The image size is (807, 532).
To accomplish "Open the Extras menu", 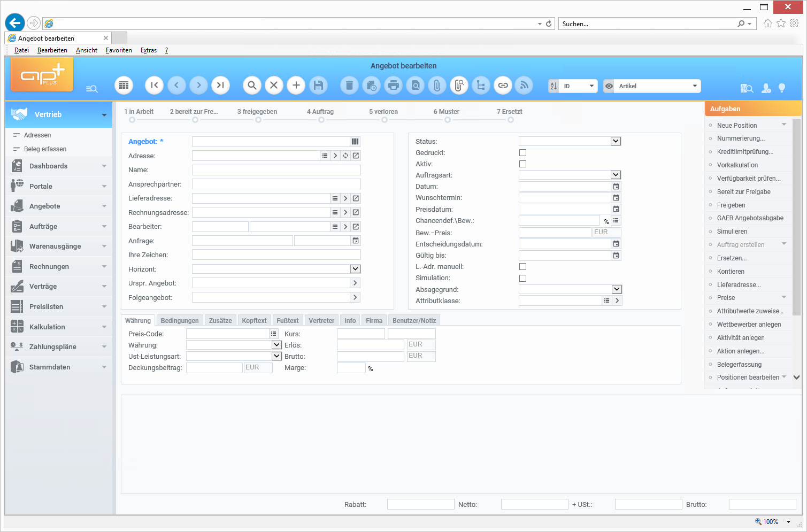I will click(x=149, y=50).
